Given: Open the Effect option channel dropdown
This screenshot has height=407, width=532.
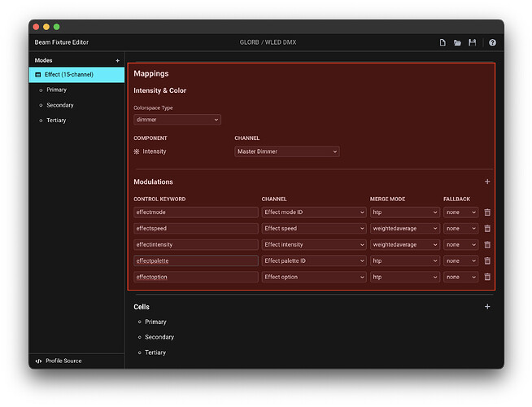Looking at the screenshot, I should 314,277.
